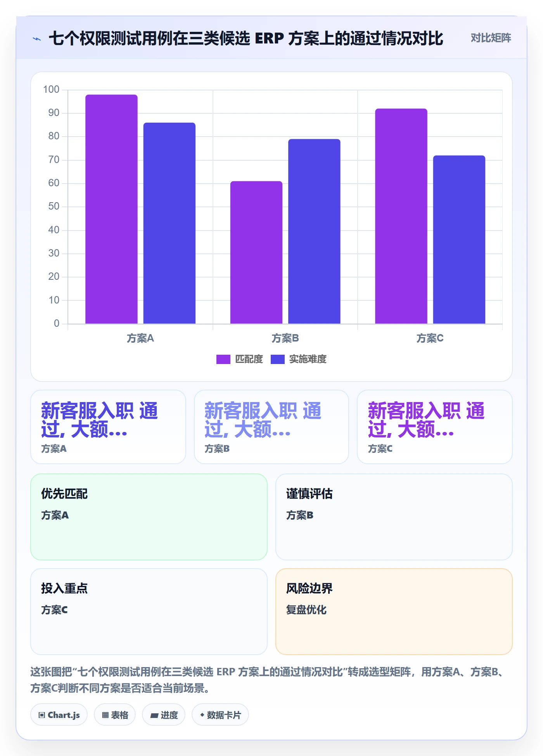Click the purple 匹配度 bar for 方案B
Image resolution: width=543 pixels, height=756 pixels.
[256, 252]
